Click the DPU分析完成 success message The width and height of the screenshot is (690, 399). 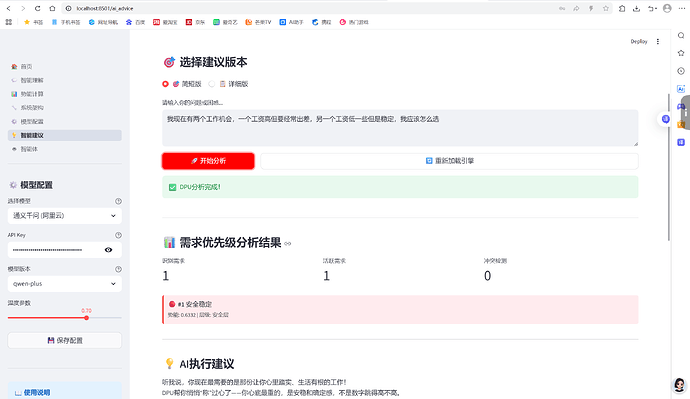400,187
